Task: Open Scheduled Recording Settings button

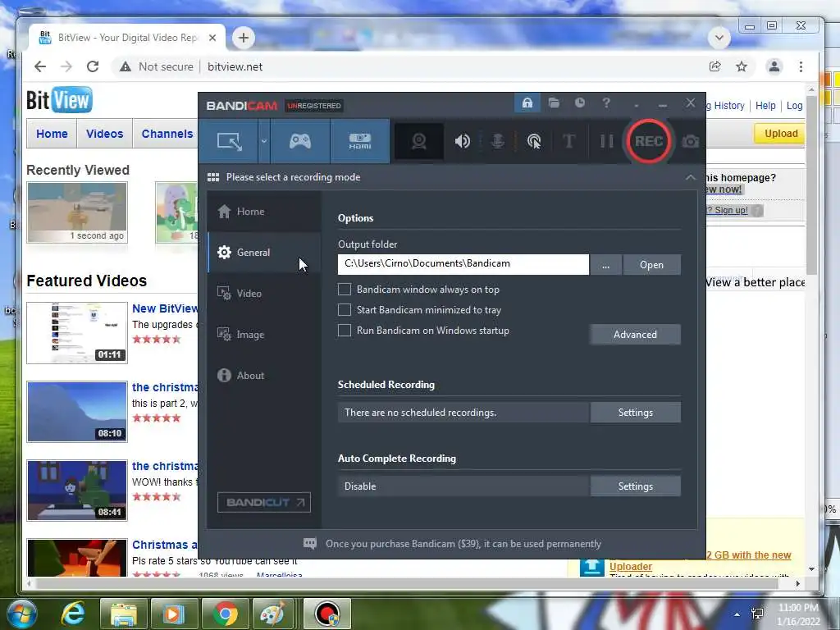Action: tap(636, 413)
